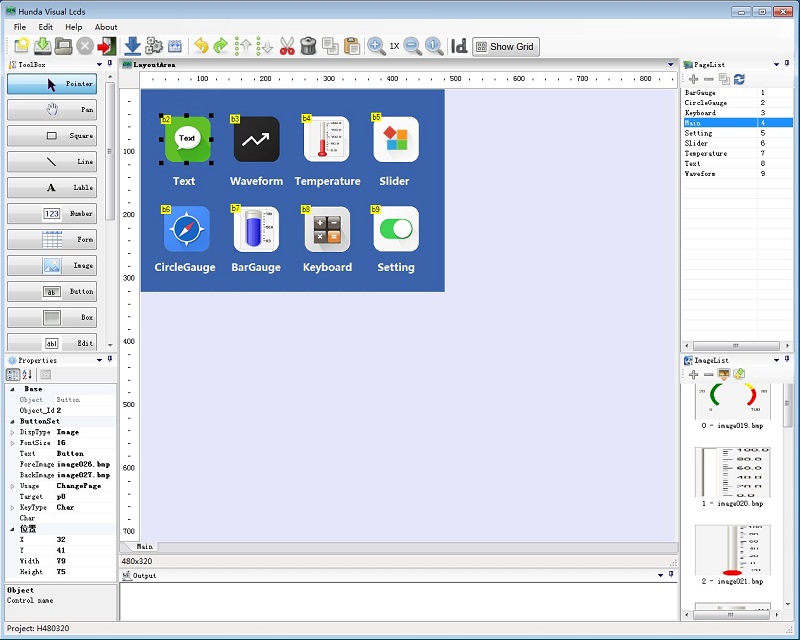Click the scissors Cut icon in toolbar
This screenshot has width=800, height=640.
[287, 46]
